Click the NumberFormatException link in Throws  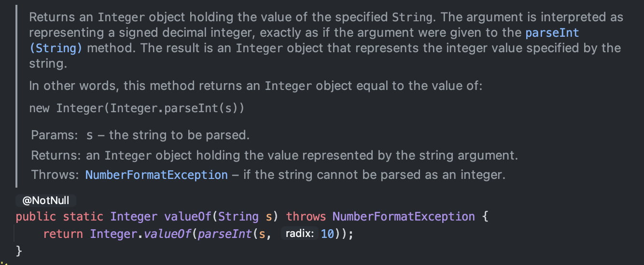[x=156, y=175]
